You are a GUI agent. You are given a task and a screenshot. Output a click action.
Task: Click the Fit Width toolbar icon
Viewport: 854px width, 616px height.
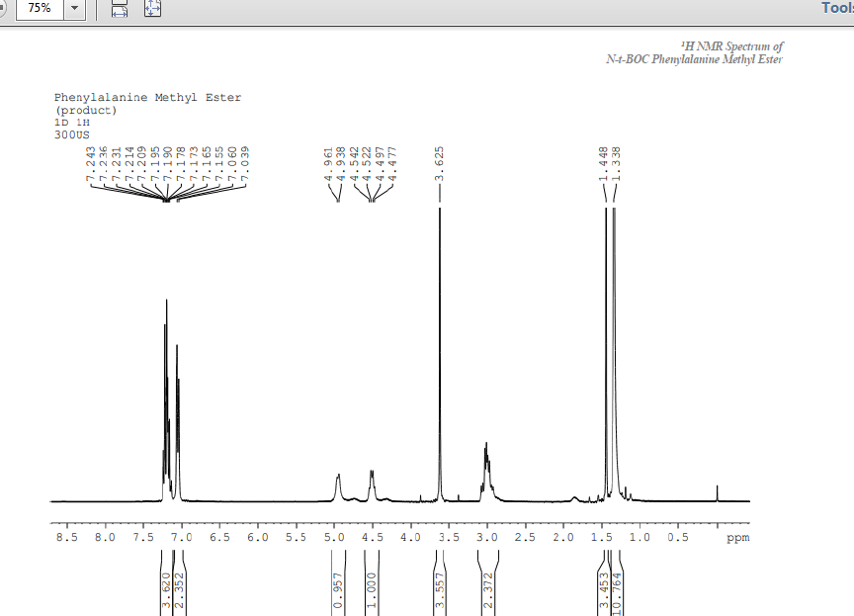[x=119, y=9]
